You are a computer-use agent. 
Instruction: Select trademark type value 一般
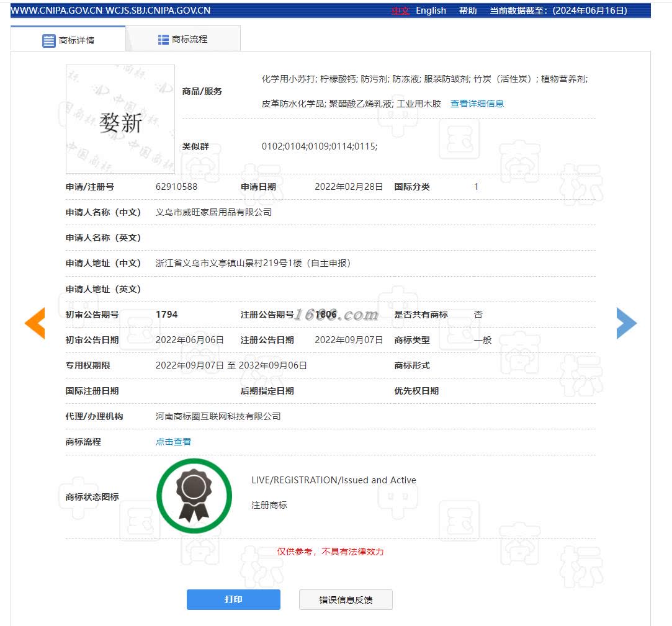tap(483, 340)
